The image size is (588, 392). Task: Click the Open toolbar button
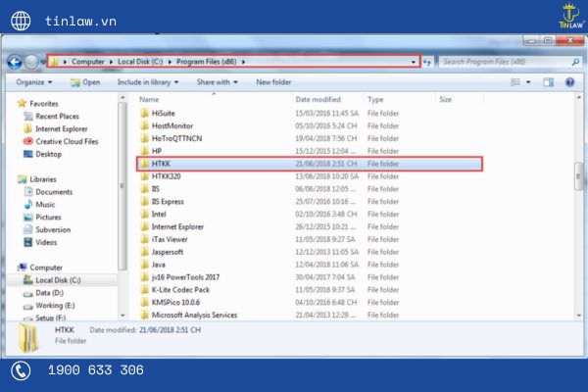pyautogui.click(x=85, y=82)
